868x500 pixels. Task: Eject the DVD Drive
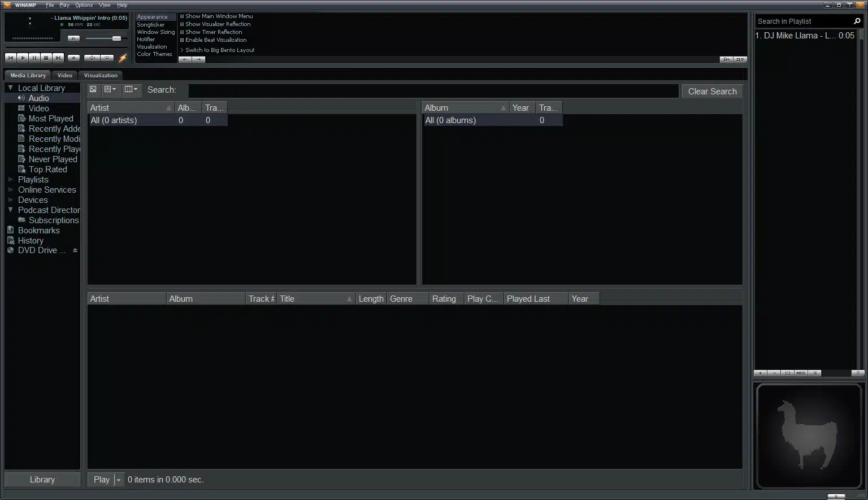(75, 250)
